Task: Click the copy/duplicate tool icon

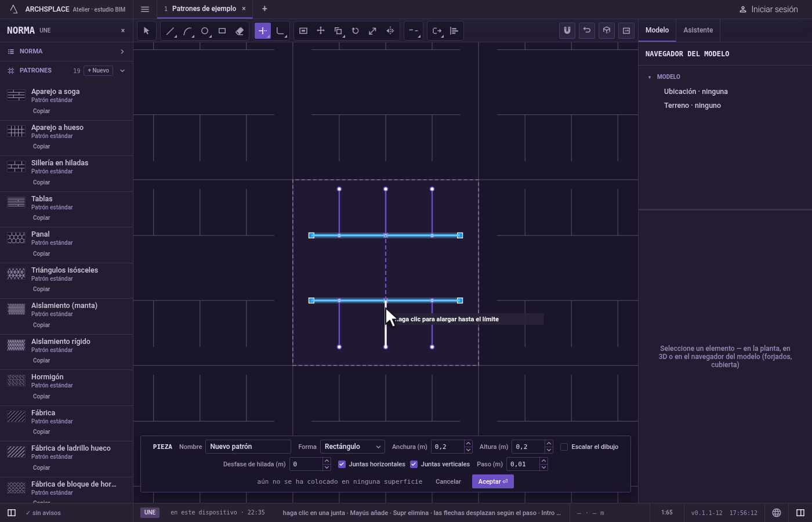Action: 338,31
